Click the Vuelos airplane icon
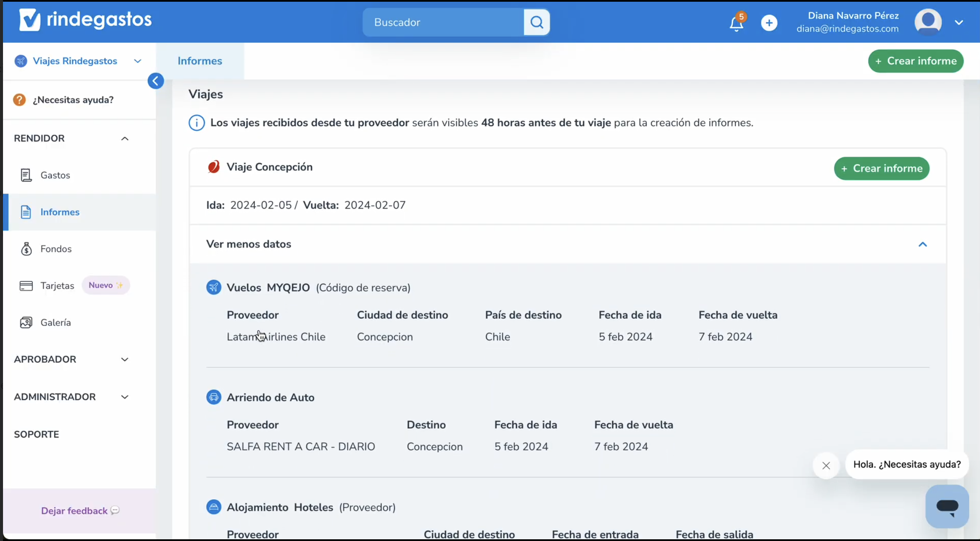The width and height of the screenshot is (980, 541). point(214,287)
